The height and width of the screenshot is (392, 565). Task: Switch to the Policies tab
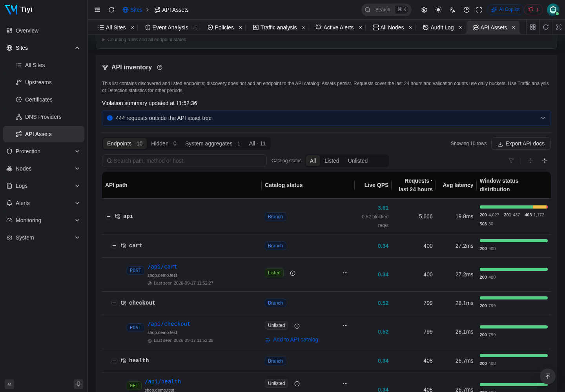[x=221, y=27]
